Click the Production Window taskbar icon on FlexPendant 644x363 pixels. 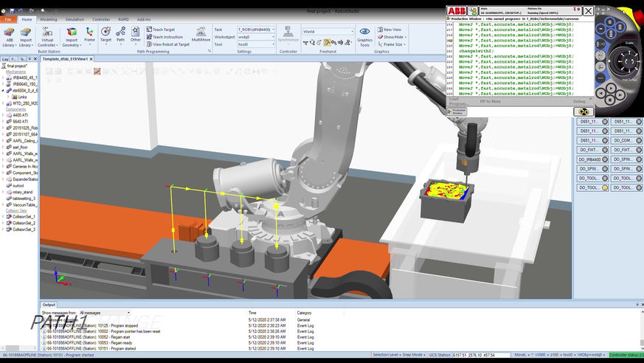(457, 111)
